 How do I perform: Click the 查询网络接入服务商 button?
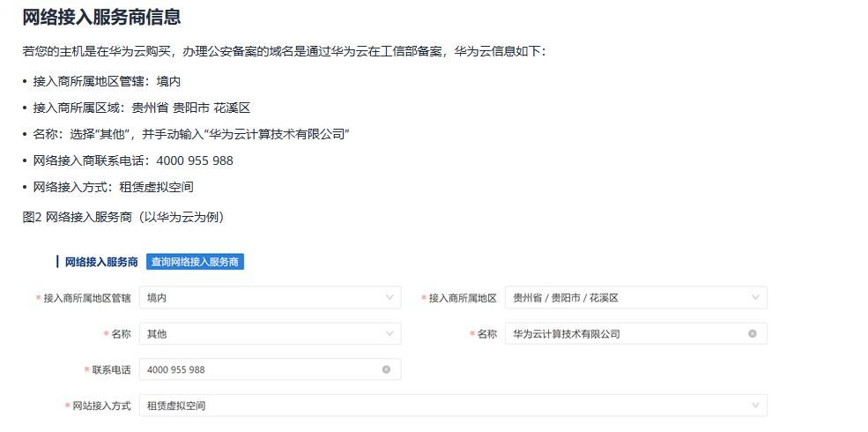click(195, 262)
